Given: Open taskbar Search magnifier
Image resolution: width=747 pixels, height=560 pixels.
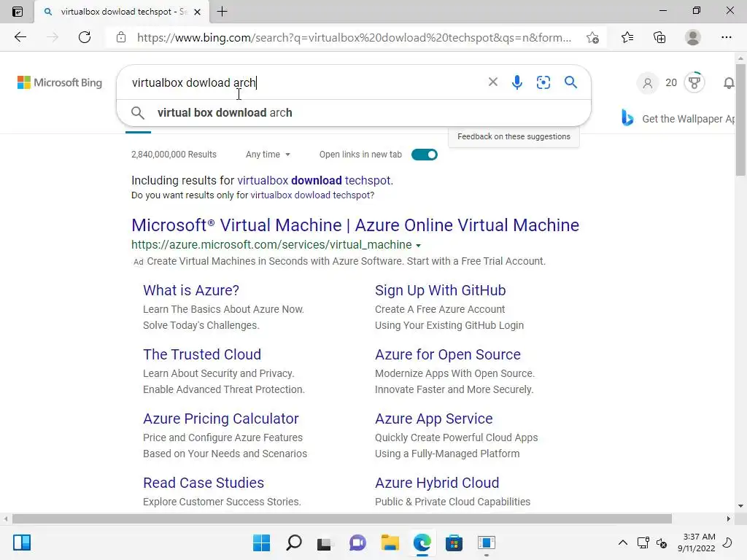Looking at the screenshot, I should tap(293, 542).
